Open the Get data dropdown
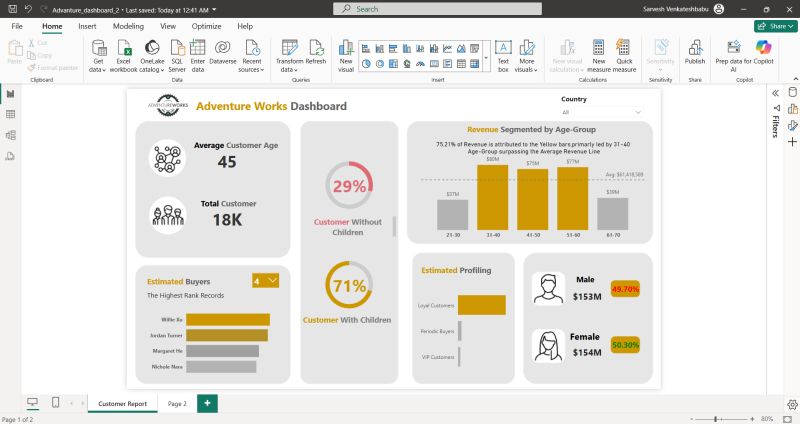Screen dimensions: 800x424 click(x=98, y=56)
